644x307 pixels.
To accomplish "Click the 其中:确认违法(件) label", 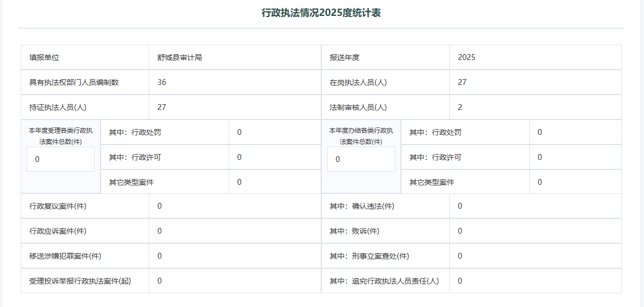I will click(x=362, y=206).
